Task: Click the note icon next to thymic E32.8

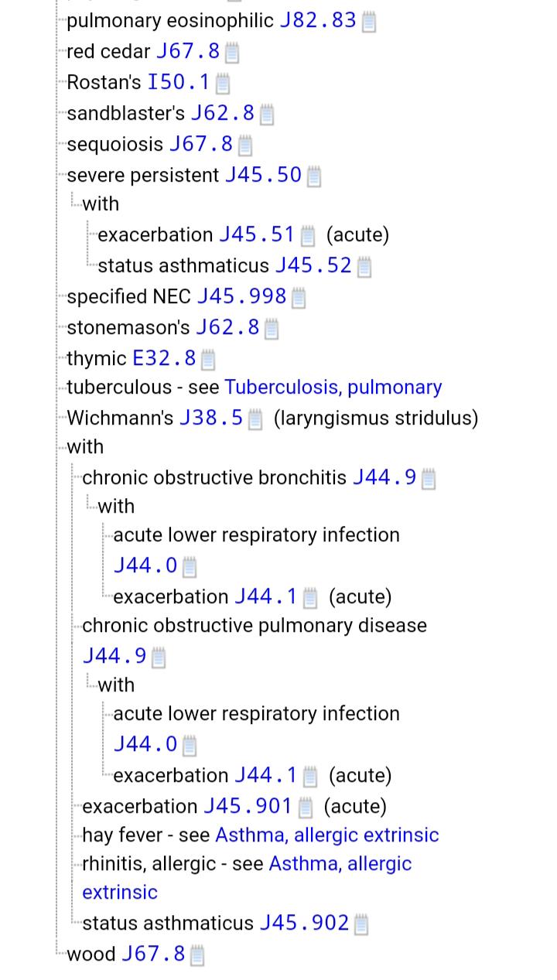Action: click(x=207, y=360)
